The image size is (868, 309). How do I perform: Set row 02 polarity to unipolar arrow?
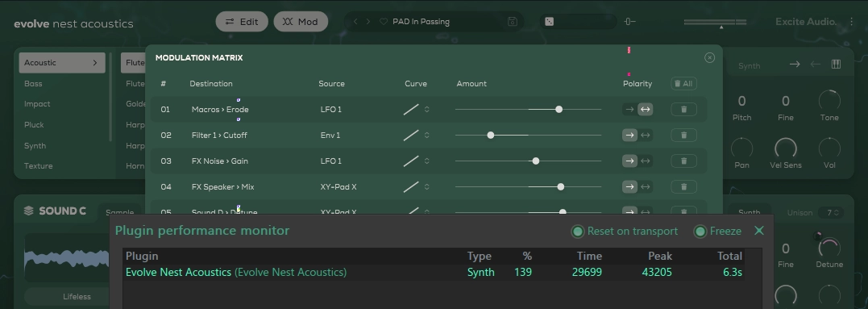[629, 135]
